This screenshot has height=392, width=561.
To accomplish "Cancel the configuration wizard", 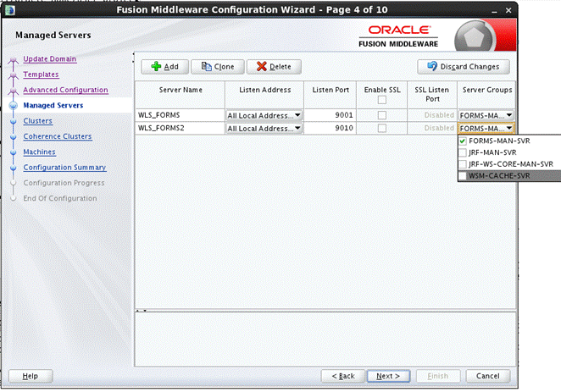I will pos(487,376).
